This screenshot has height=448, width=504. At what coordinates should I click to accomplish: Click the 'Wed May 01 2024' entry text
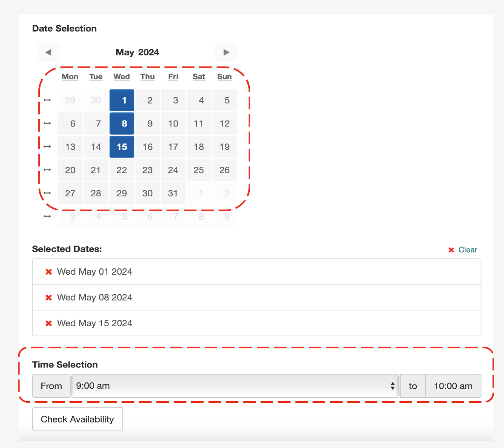(94, 272)
